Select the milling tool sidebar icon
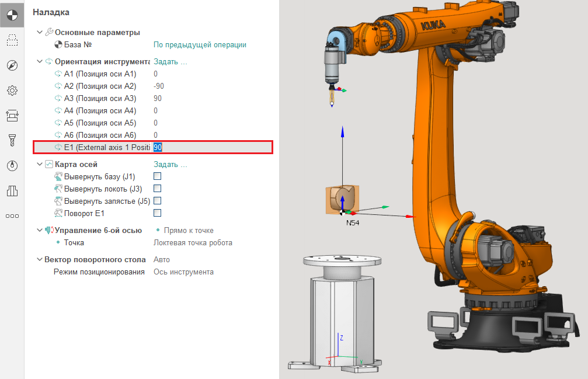This screenshot has height=379, width=588. click(x=12, y=140)
